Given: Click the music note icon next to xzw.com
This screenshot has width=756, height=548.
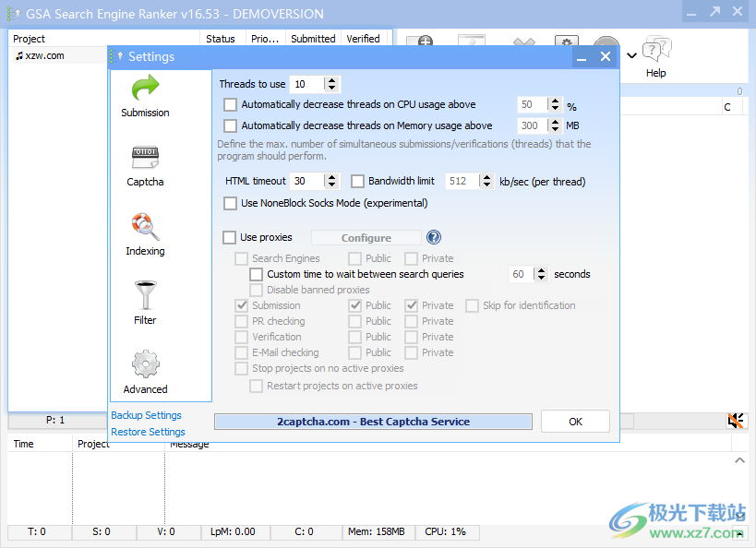Looking at the screenshot, I should click(x=18, y=56).
